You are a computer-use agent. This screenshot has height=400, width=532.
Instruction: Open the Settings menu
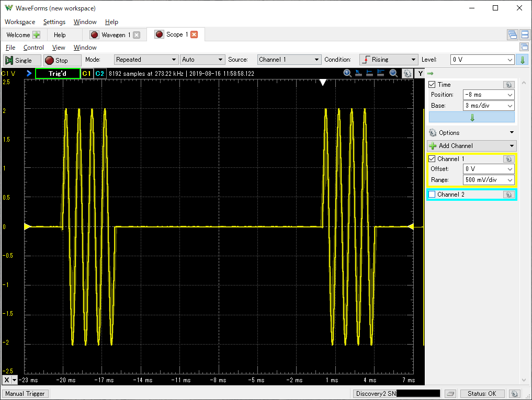54,22
